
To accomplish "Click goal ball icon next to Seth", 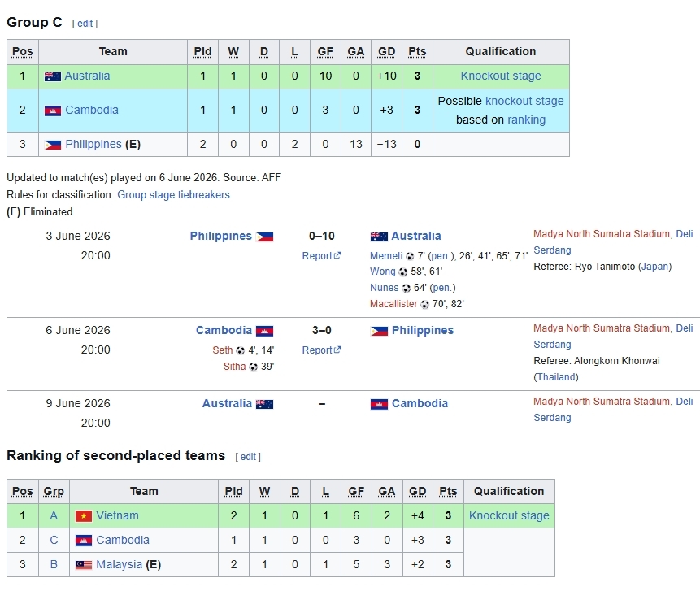I will click(x=240, y=351).
